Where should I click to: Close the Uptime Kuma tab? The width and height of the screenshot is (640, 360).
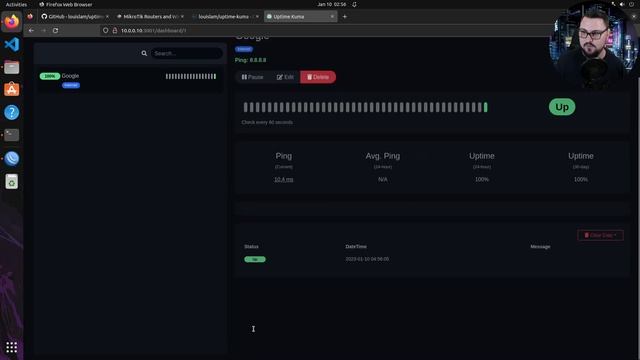pos(332,17)
